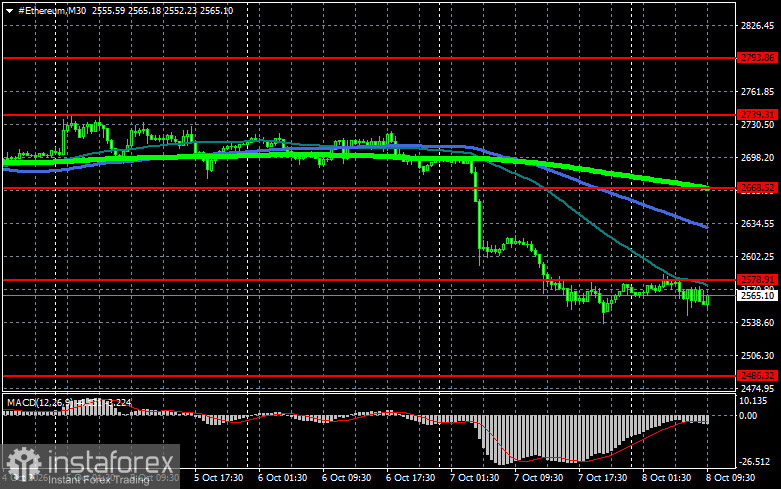
Task: Click the 5 Oct 17:30 time label
Action: 218,478
